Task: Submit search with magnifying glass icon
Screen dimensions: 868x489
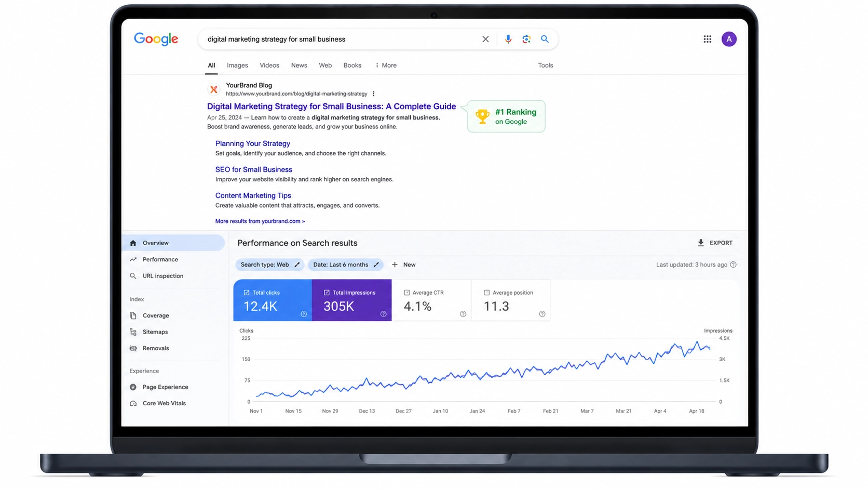Action: coord(545,39)
